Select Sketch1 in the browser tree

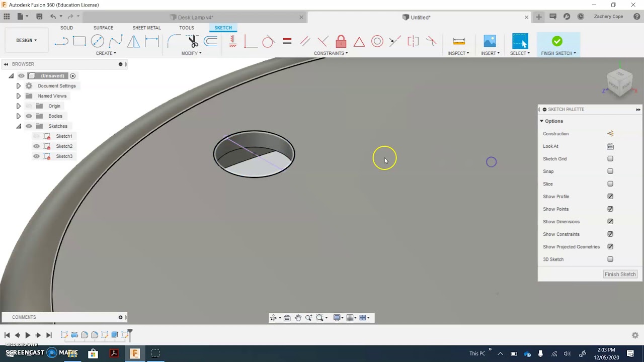[64, 136]
